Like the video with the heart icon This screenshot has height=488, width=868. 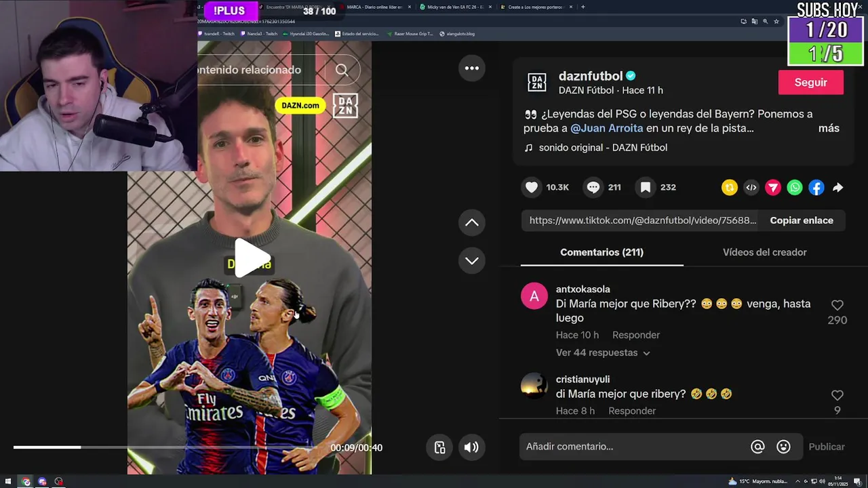point(532,187)
